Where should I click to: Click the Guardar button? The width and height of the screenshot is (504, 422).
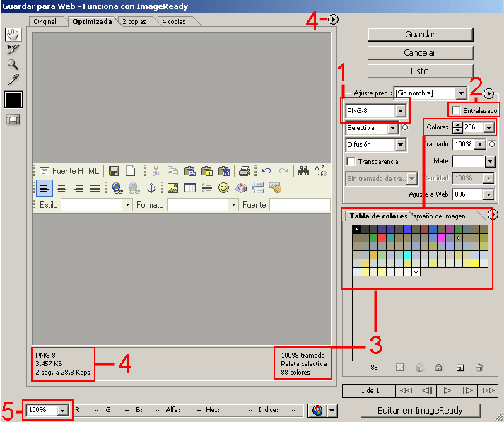[420, 35]
